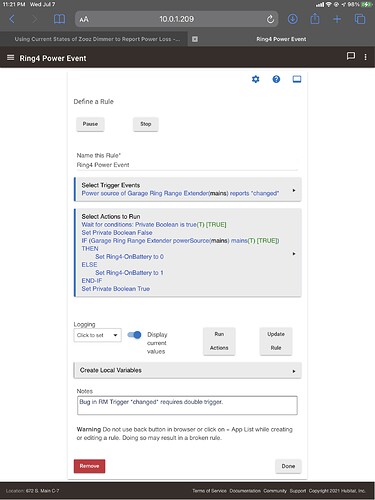Click the Wi-Fi indicator in status bar
This screenshot has height=500, width=375.
click(329, 4)
